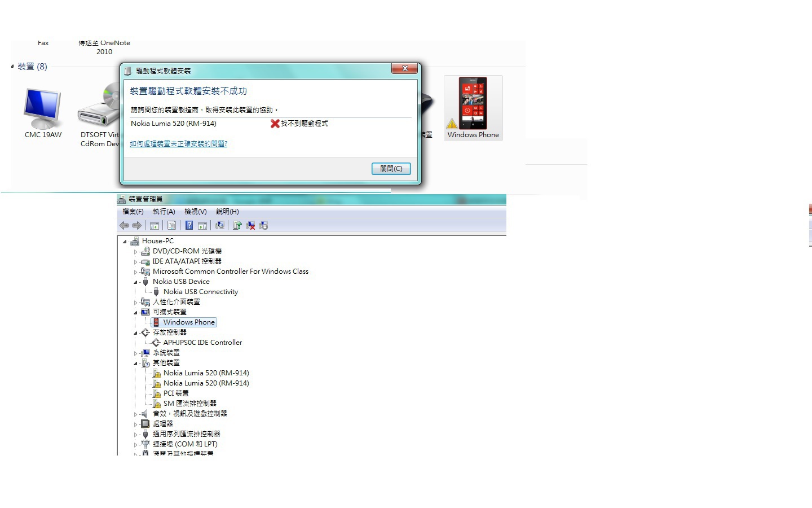Select APHJPS0C IDE Controller in the tree
812x508 pixels.
click(x=202, y=343)
